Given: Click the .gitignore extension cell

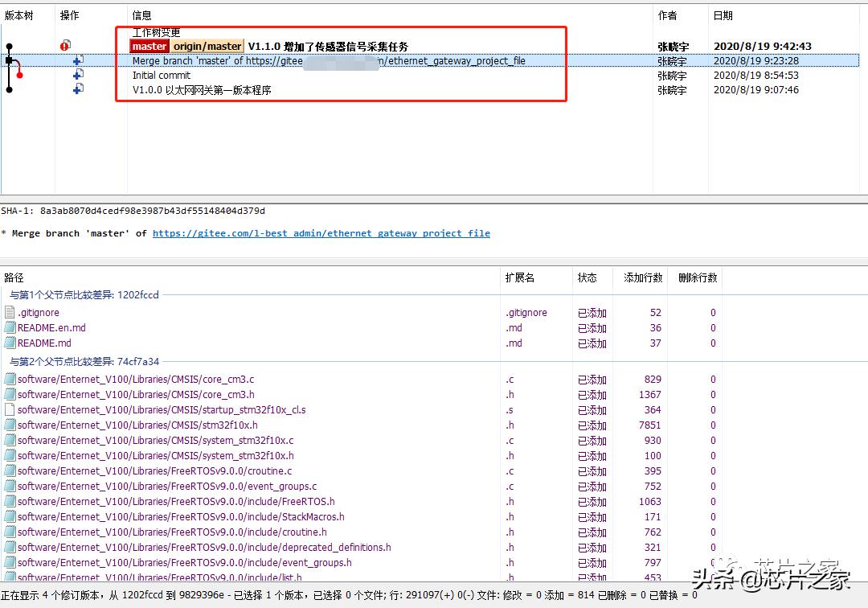Looking at the screenshot, I should (526, 313).
